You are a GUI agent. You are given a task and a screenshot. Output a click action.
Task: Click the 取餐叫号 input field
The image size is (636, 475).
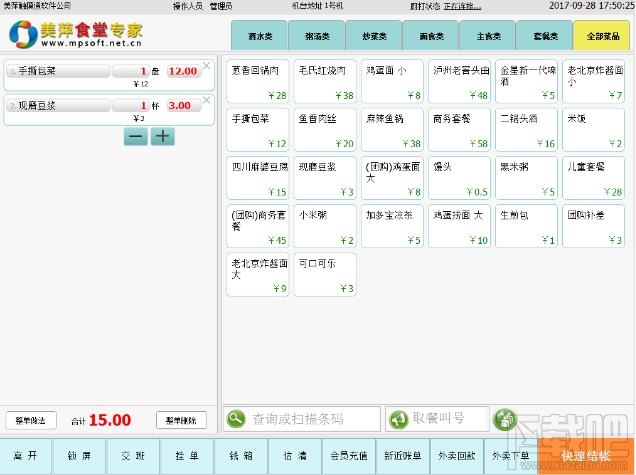[x=437, y=419]
